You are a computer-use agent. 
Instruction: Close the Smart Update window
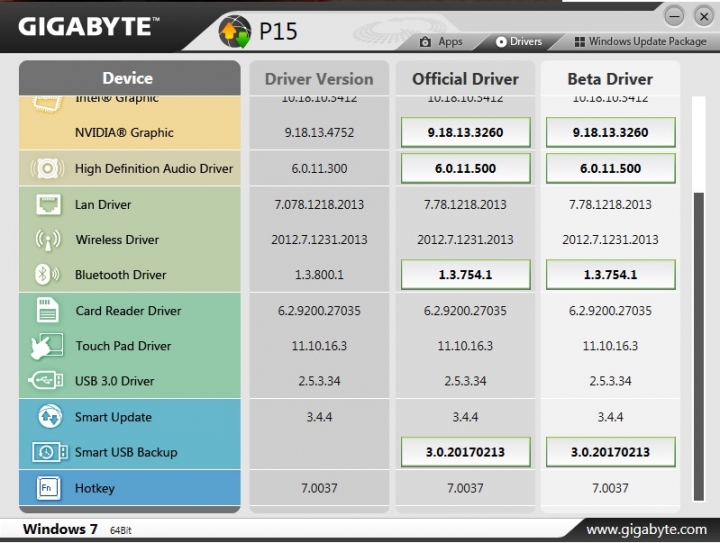[703, 17]
